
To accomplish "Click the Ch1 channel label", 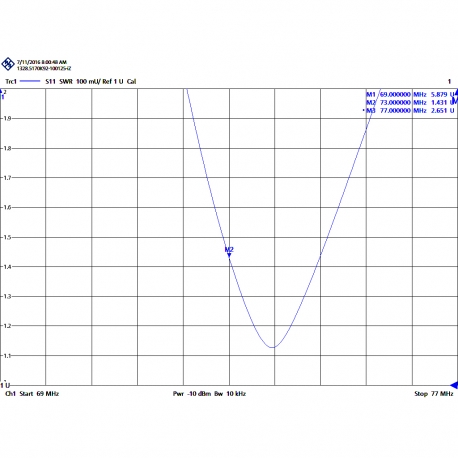I will pos(10,394).
